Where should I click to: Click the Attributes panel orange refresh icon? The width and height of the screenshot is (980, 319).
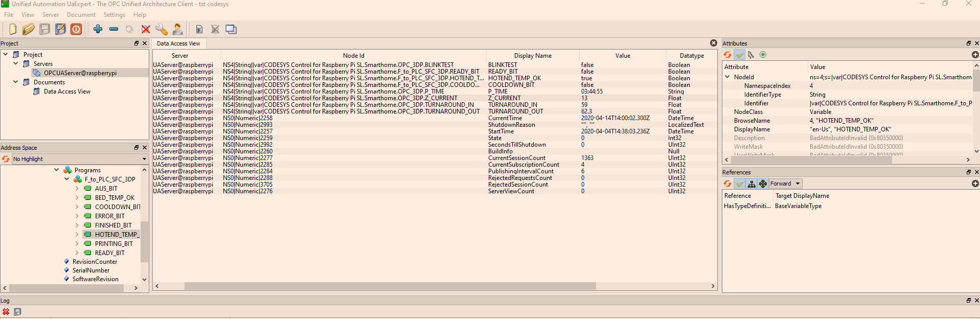[727, 55]
